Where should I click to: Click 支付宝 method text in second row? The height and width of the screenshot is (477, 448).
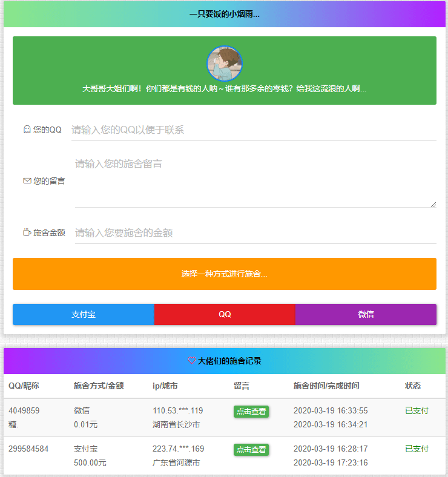click(x=86, y=449)
